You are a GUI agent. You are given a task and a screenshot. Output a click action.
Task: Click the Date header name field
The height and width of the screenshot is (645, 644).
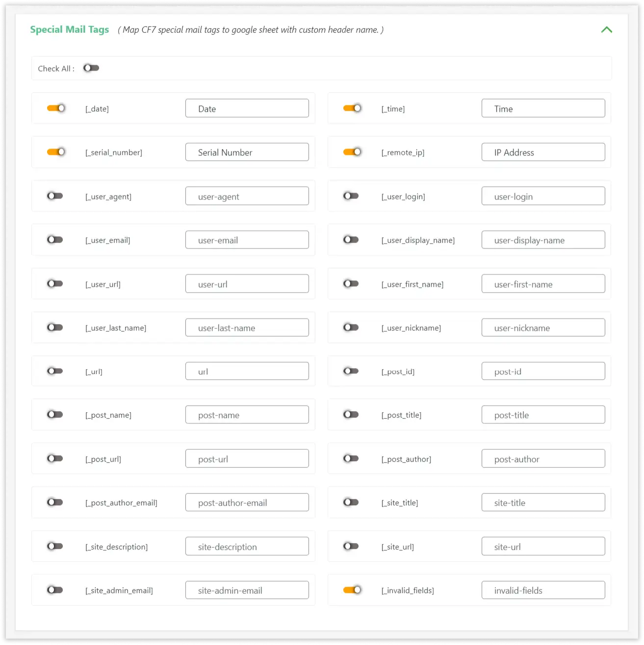coord(247,108)
